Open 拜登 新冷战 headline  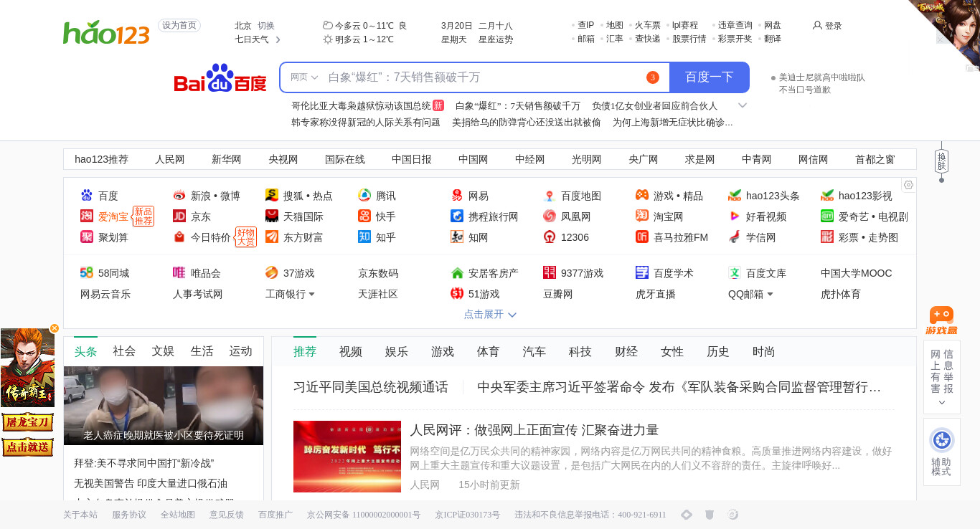point(144,463)
